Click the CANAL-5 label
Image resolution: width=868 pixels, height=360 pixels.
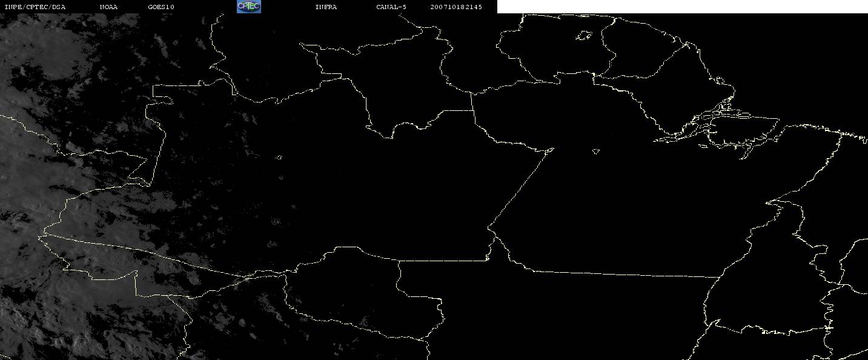tap(391, 7)
